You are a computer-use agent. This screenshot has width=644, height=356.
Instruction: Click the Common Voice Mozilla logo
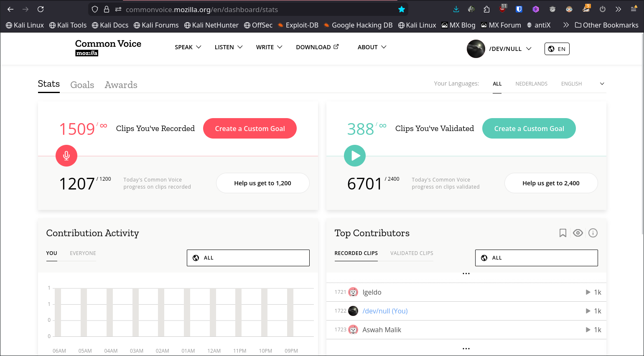pyautogui.click(x=108, y=47)
